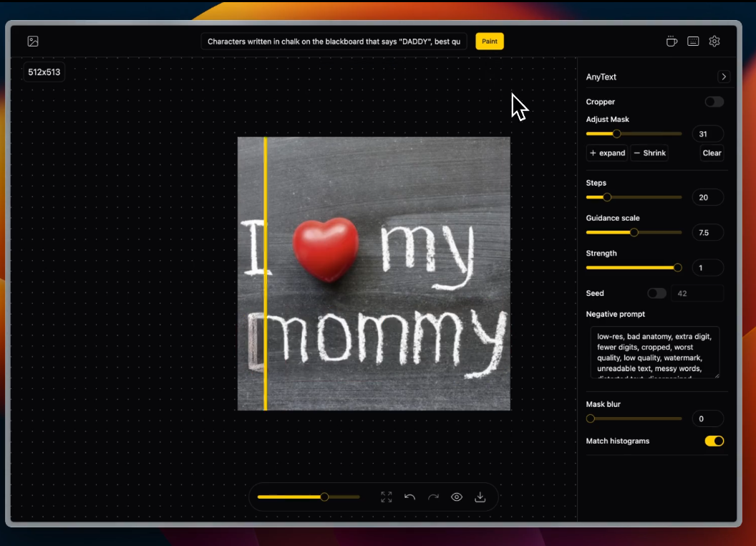Click the prompt text field

(334, 42)
